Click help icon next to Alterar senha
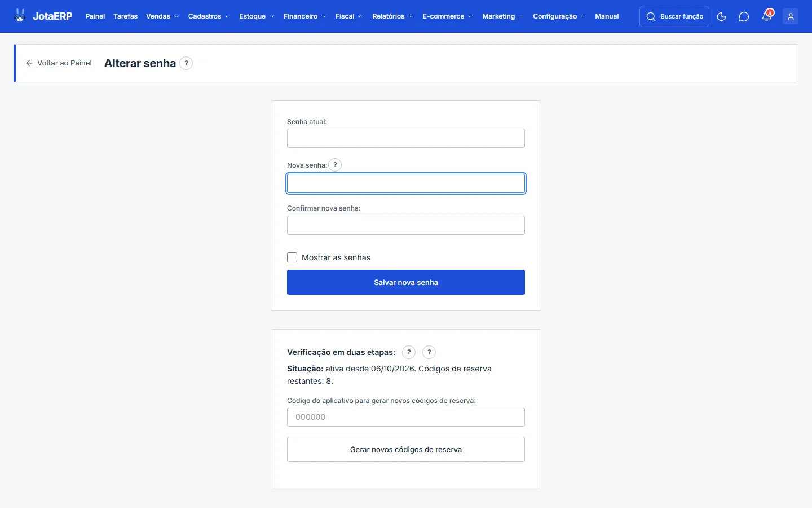812x508 pixels. tap(186, 63)
